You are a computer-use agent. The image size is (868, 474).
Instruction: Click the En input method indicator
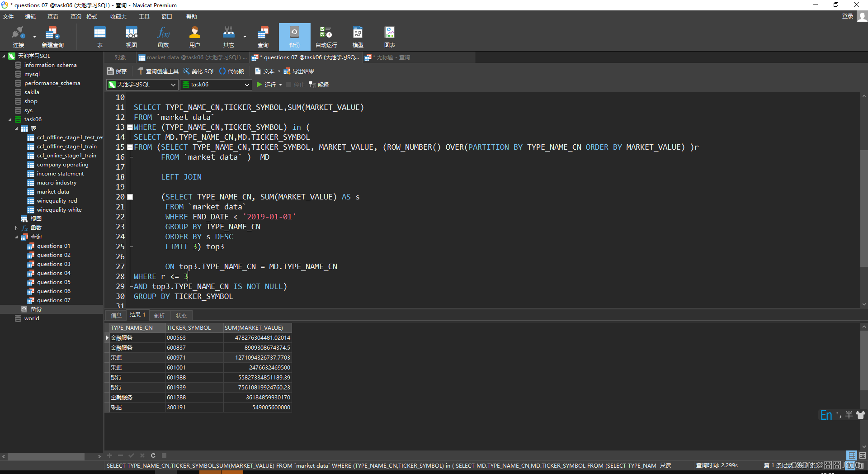point(826,415)
